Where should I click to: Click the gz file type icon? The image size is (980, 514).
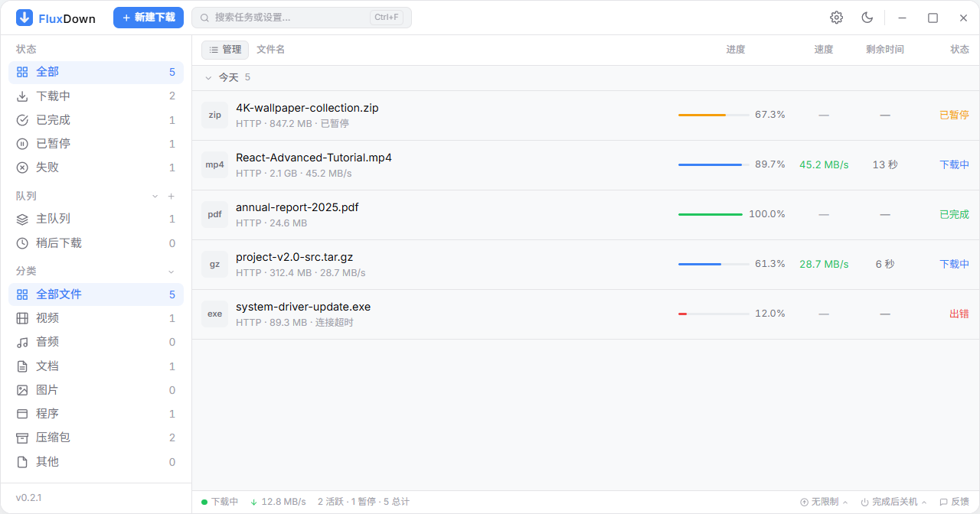(x=215, y=265)
